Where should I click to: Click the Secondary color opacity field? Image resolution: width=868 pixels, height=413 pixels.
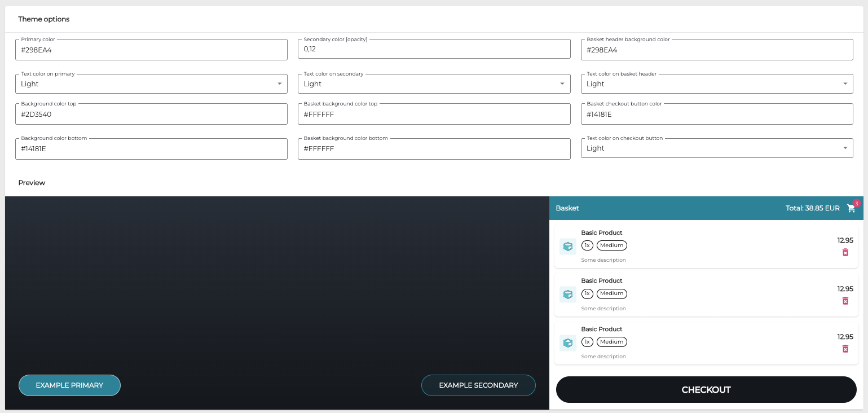point(434,49)
